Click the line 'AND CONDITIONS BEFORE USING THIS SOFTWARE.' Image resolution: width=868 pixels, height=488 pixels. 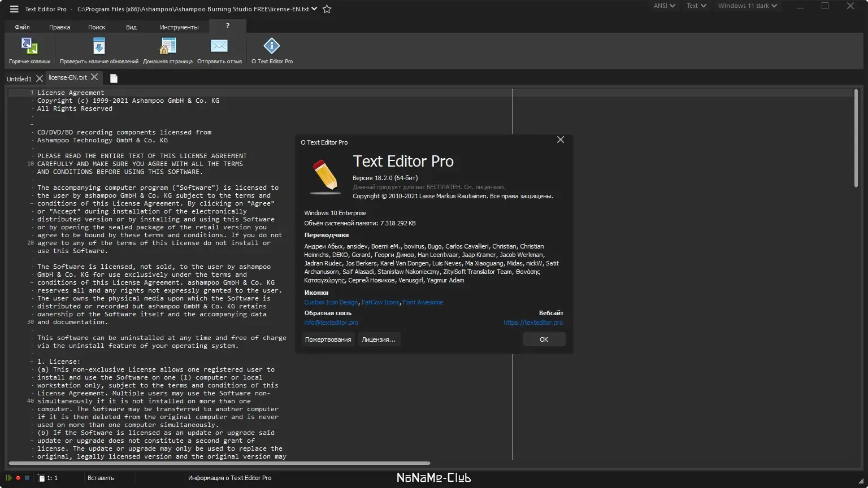[x=120, y=172]
